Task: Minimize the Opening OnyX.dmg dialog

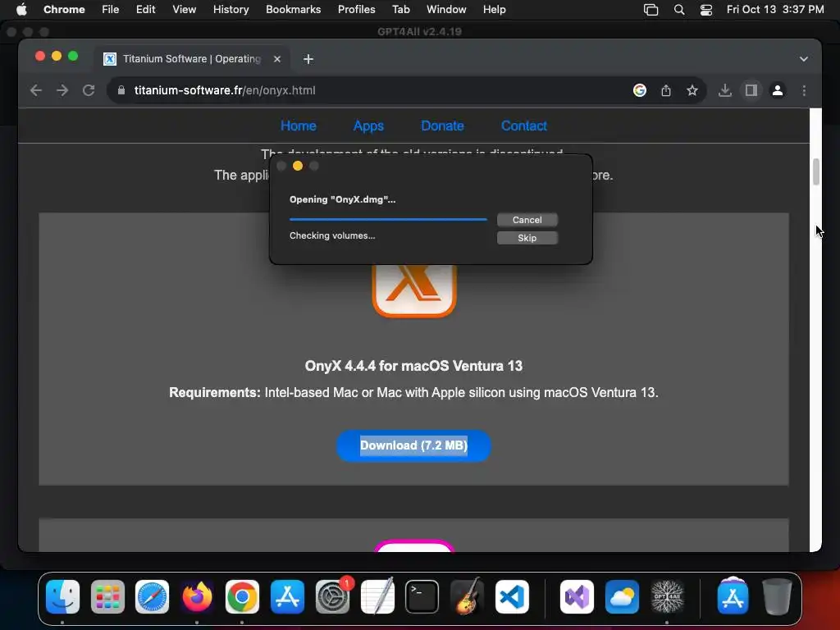Action: pyautogui.click(x=298, y=166)
